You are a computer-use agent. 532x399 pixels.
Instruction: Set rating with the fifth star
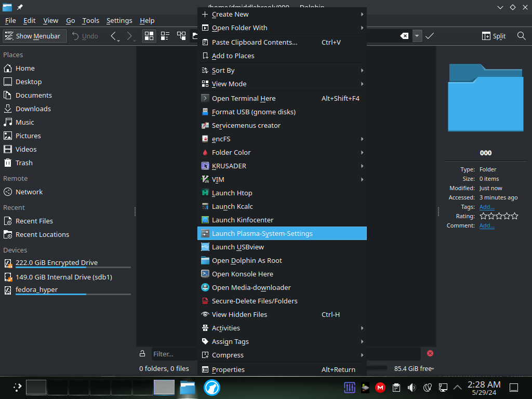point(515,216)
